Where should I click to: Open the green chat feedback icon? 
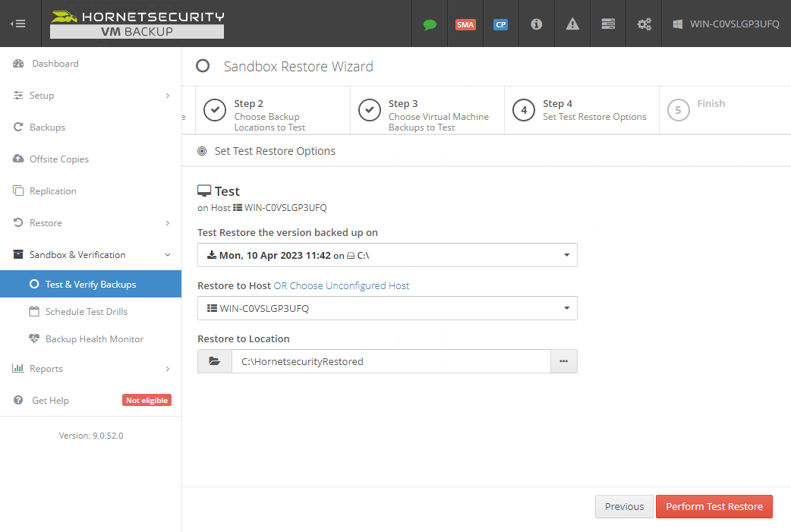click(430, 24)
